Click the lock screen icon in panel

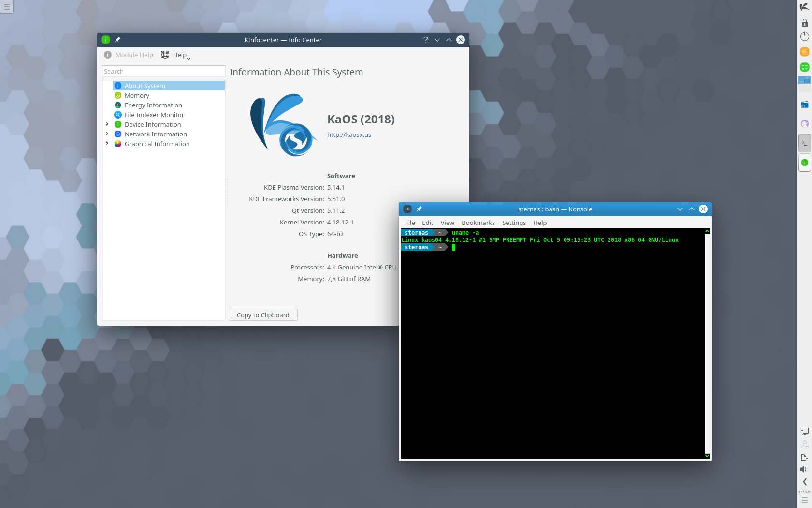(x=804, y=23)
